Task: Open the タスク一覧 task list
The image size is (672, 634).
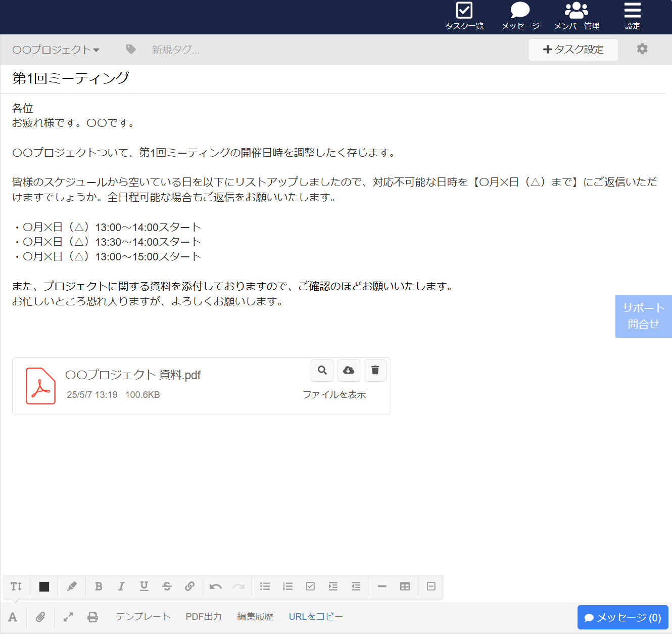Action: (x=464, y=16)
